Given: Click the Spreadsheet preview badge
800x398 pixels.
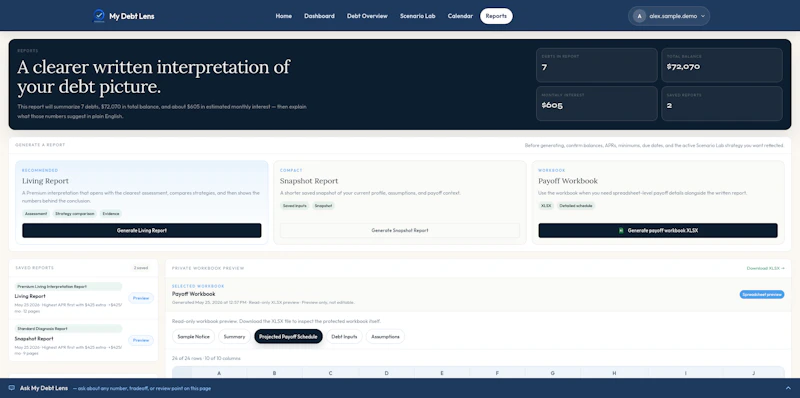Looking at the screenshot, I should (x=762, y=294).
